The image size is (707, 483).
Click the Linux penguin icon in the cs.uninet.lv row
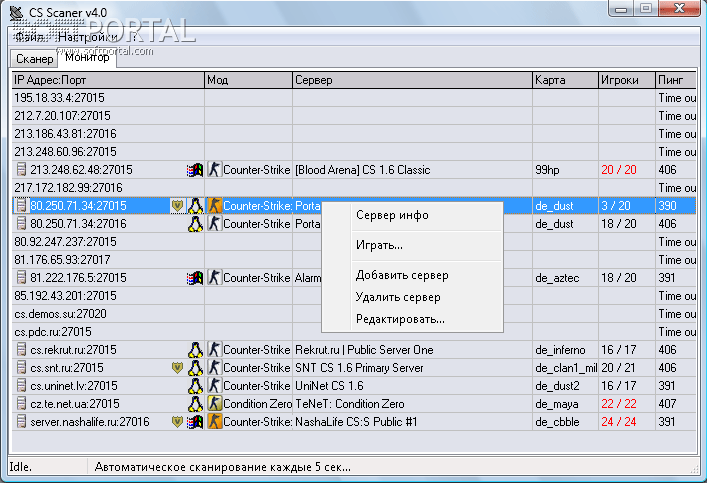[195, 386]
